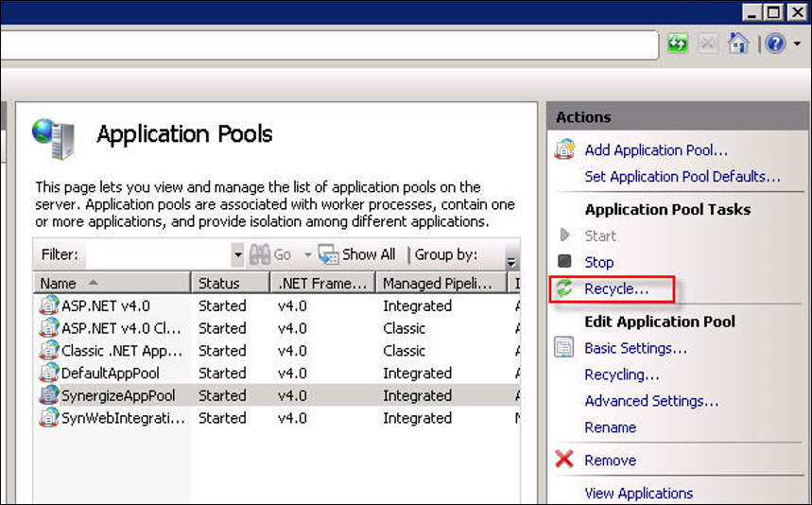This screenshot has height=505, width=812.
Task: Click inside the Filter text field
Action: click(158, 254)
